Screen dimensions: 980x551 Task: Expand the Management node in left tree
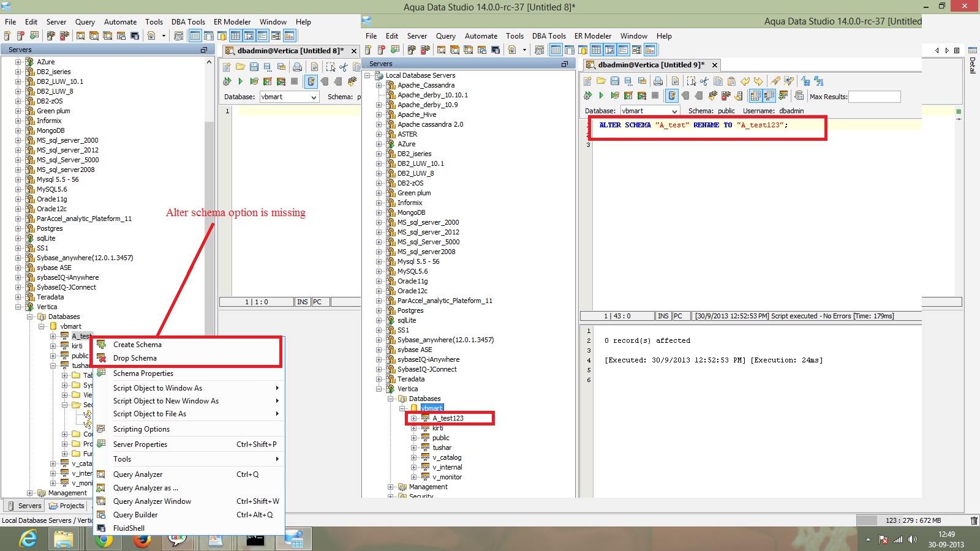pyautogui.click(x=30, y=493)
